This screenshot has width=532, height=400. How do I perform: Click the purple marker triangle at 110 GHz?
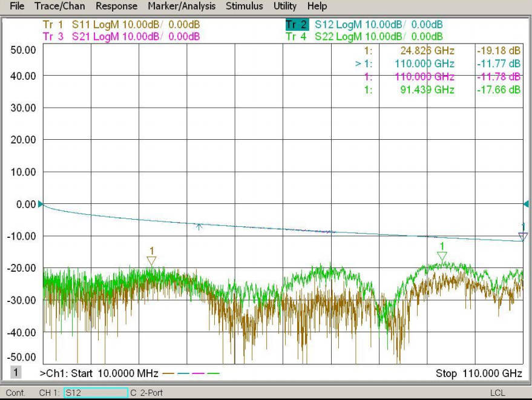point(523,237)
